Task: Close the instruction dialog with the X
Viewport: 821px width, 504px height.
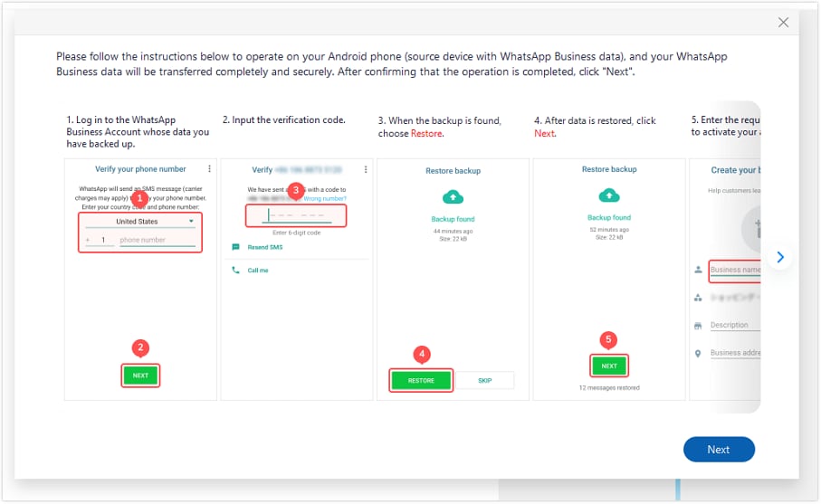Action: pyautogui.click(x=783, y=22)
